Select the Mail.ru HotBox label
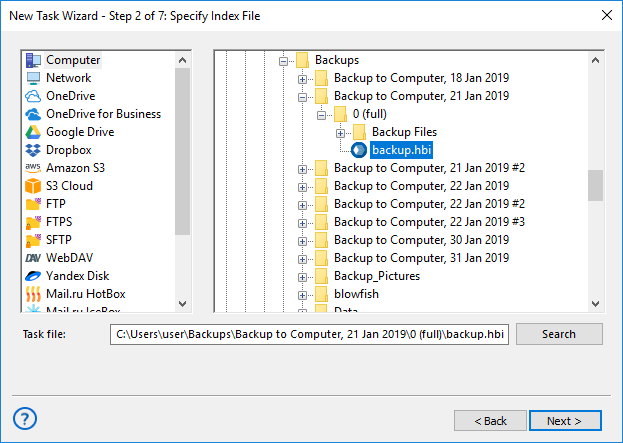The image size is (623, 443). click(85, 294)
